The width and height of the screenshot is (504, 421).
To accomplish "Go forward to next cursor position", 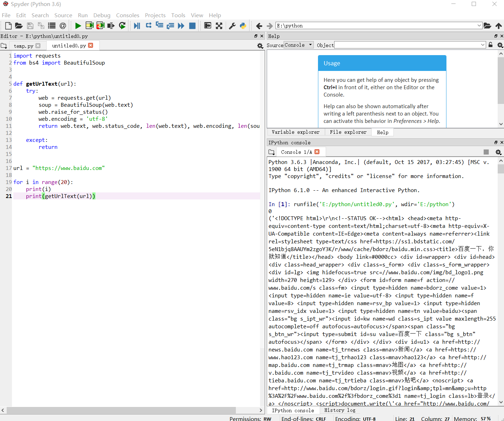I will pyautogui.click(x=270, y=26).
